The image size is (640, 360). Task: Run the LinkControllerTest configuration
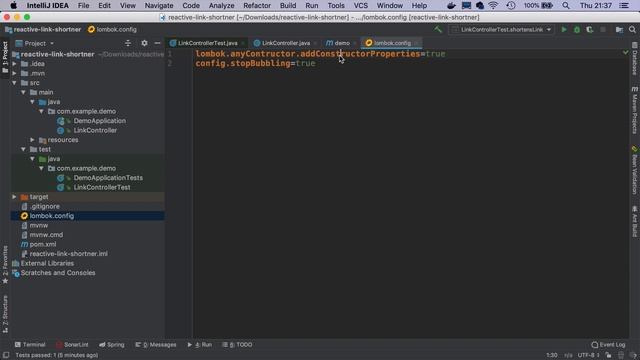click(x=564, y=29)
